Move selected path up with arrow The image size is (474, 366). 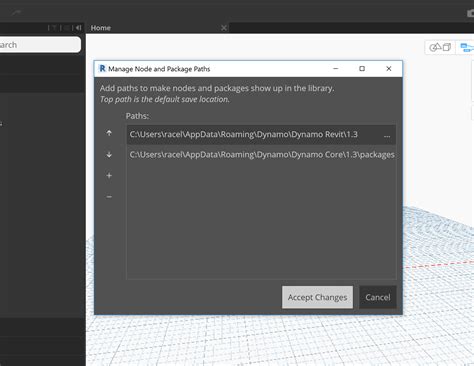109,133
